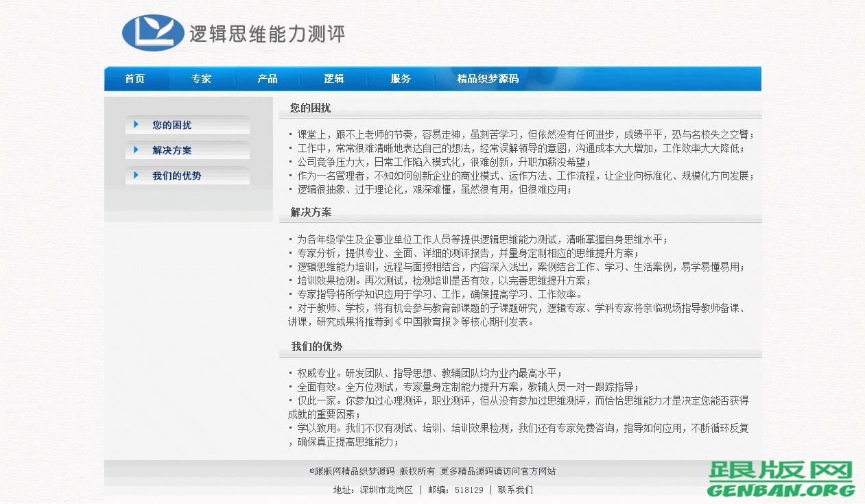
Task: Switch to the 逻辑 tab
Action: click(334, 79)
